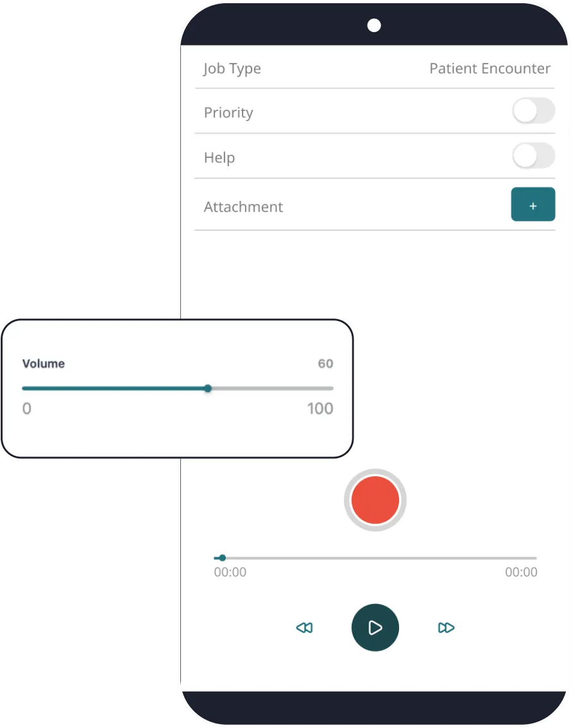Open the Patient Encounter job type selector
Screen dimensions: 571x728
tap(490, 68)
